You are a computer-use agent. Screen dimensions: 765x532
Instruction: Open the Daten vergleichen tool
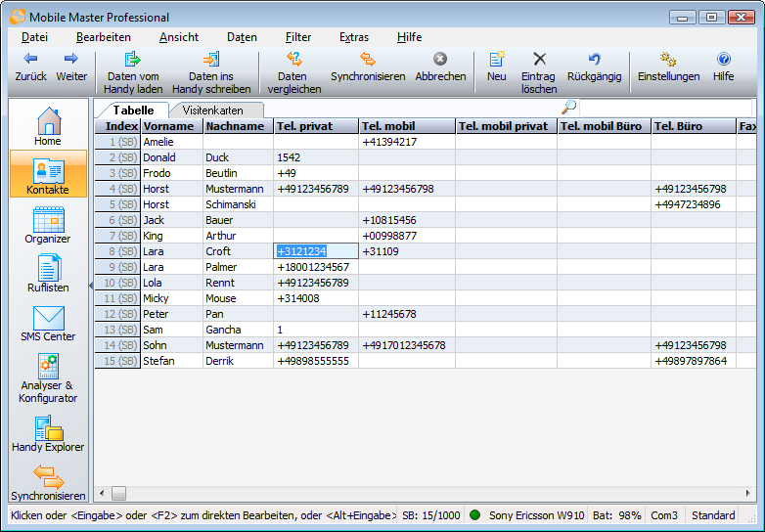(293, 60)
